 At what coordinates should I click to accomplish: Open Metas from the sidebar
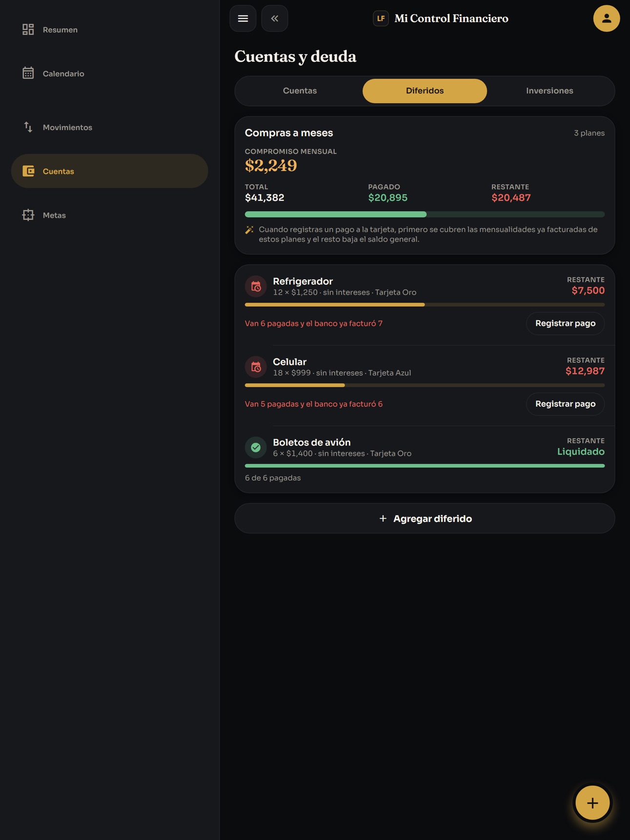coord(109,215)
